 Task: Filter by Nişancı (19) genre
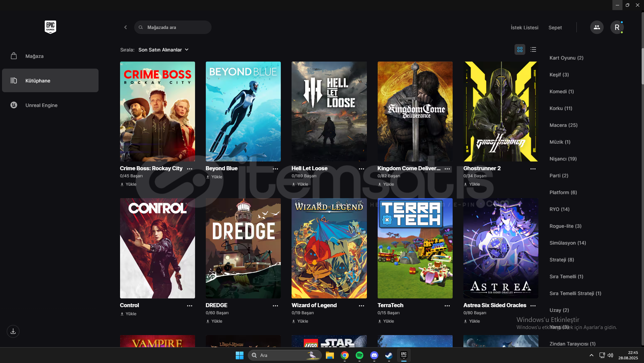point(563,159)
